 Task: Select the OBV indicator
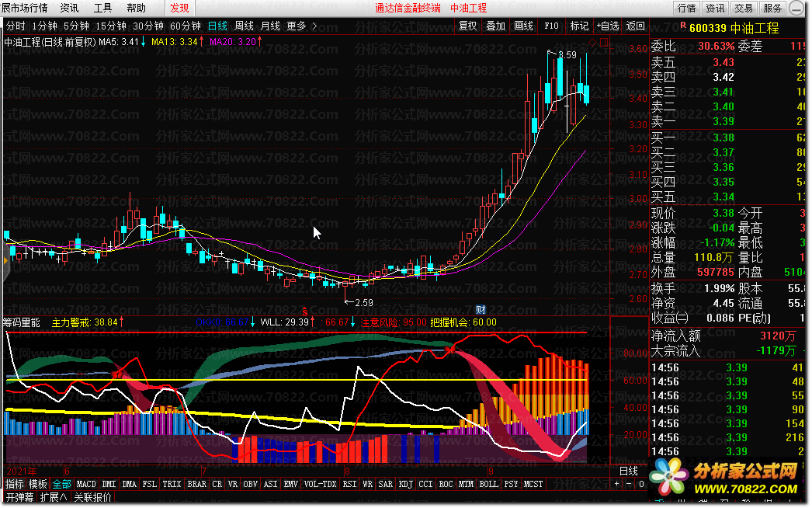[x=250, y=484]
